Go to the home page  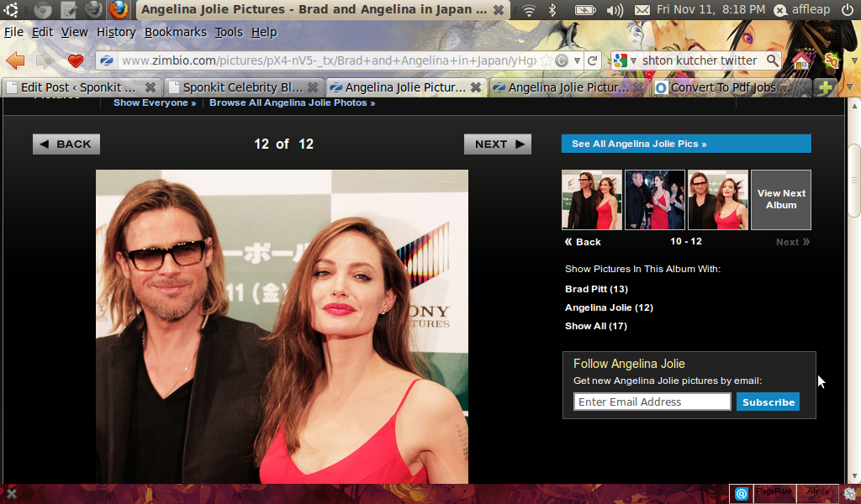(801, 60)
